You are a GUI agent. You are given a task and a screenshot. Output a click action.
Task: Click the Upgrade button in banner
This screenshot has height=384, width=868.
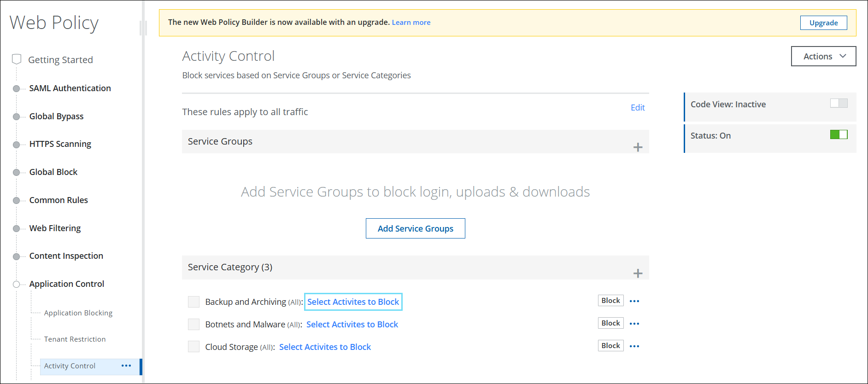[x=823, y=23]
